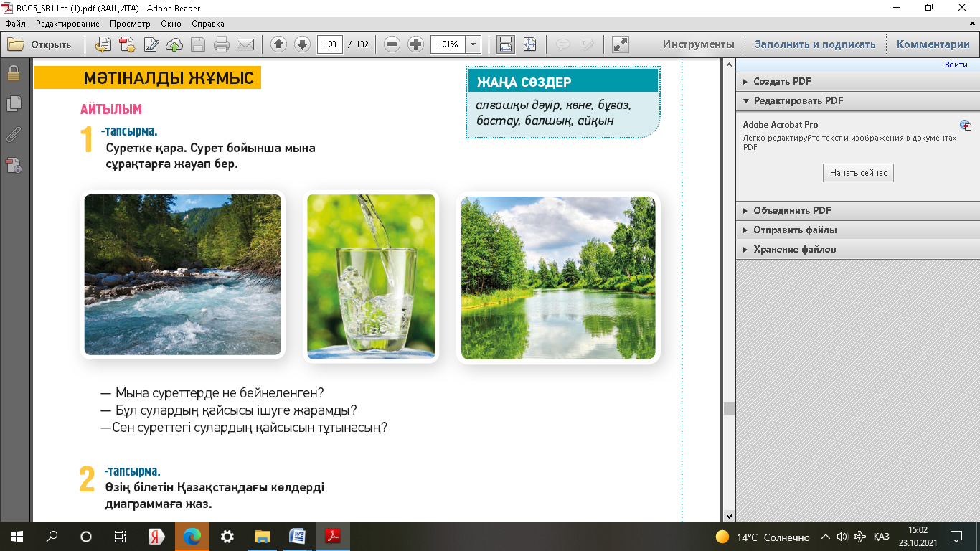The image size is (980, 551).
Task: Show hidden system tray icons chevron
Action: (826, 537)
